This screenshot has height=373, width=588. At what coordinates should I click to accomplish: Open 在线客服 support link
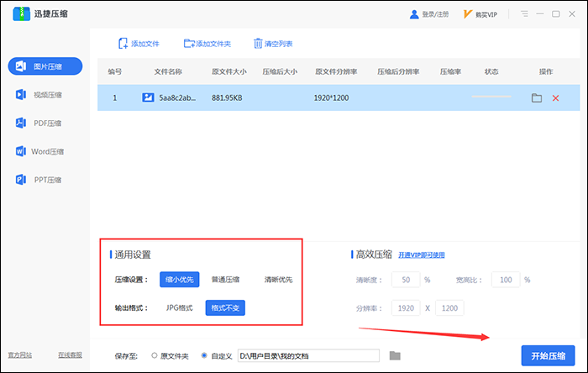coord(70,355)
